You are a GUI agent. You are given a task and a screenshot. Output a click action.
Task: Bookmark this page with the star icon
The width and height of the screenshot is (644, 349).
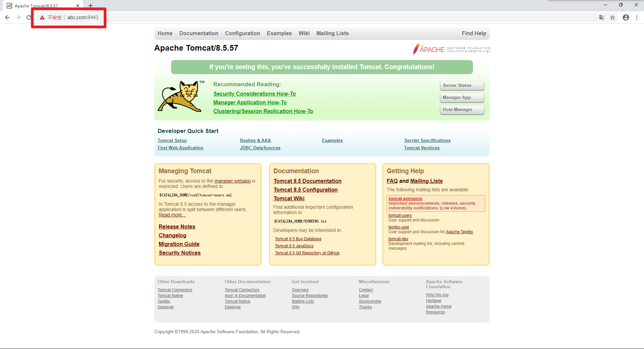tap(612, 17)
